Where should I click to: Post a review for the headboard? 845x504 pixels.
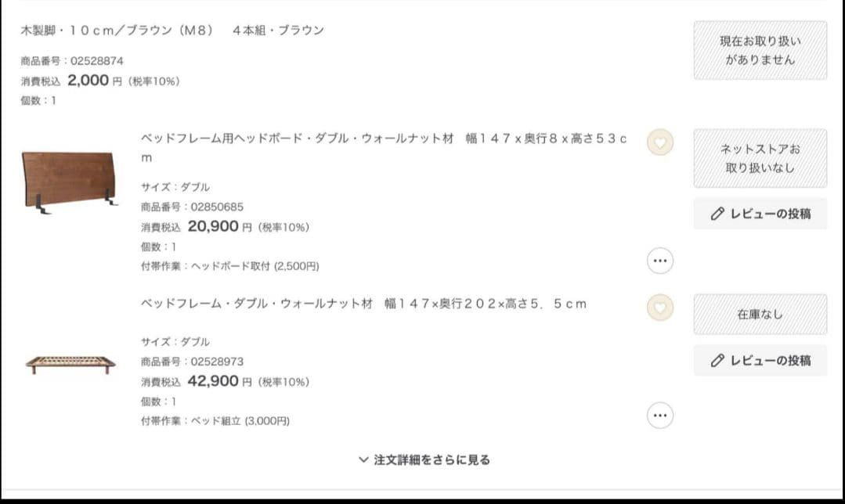[x=760, y=214]
